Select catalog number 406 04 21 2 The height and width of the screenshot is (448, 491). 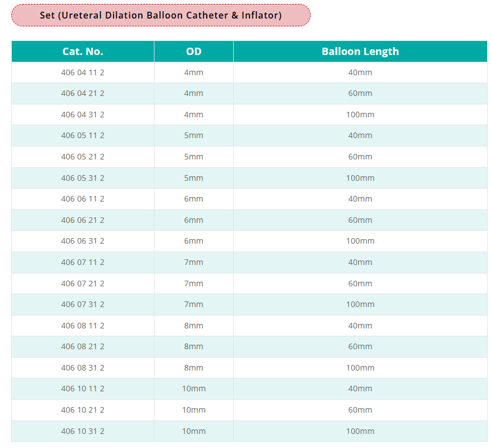pos(83,93)
